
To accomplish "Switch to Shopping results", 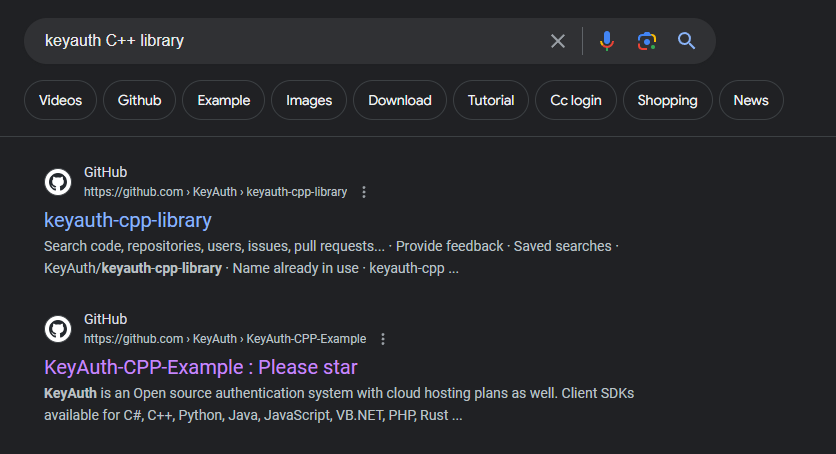I will coord(668,100).
